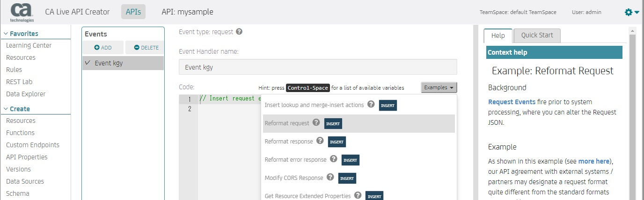Insert the lookup and merge-insert example
Image resolution: width=644 pixels, height=200 pixels.
(388, 106)
